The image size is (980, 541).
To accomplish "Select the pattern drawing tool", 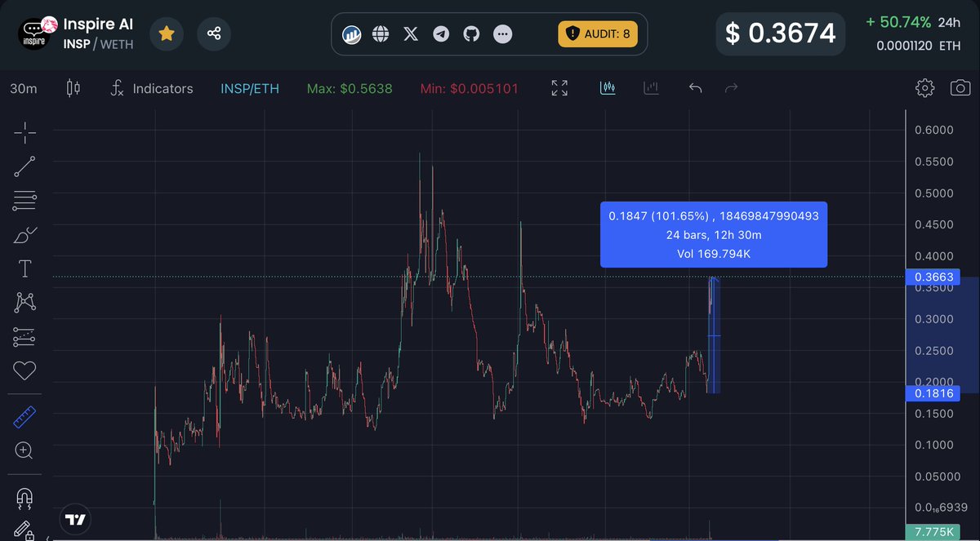I will [24, 303].
